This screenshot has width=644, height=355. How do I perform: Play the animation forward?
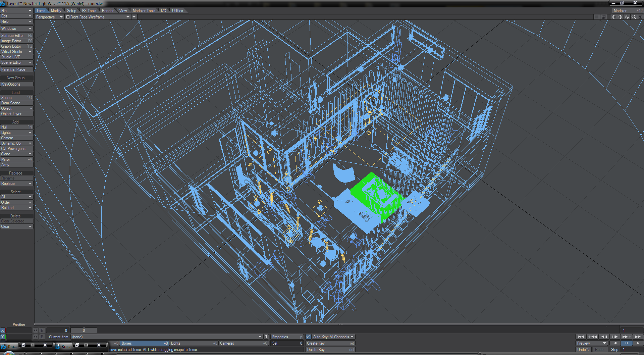638,343
